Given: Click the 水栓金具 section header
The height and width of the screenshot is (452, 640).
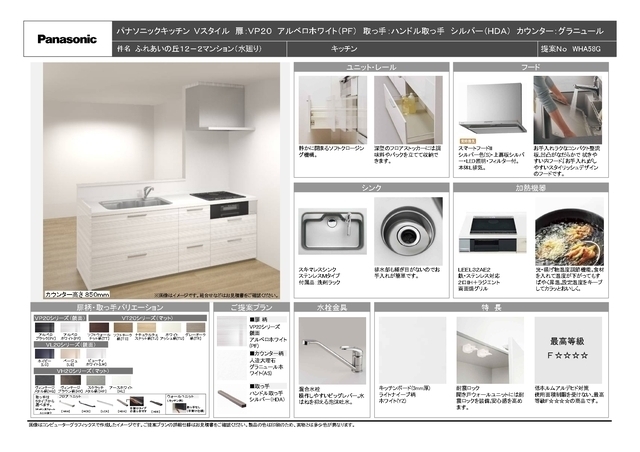Looking at the screenshot, I should click(332, 307).
